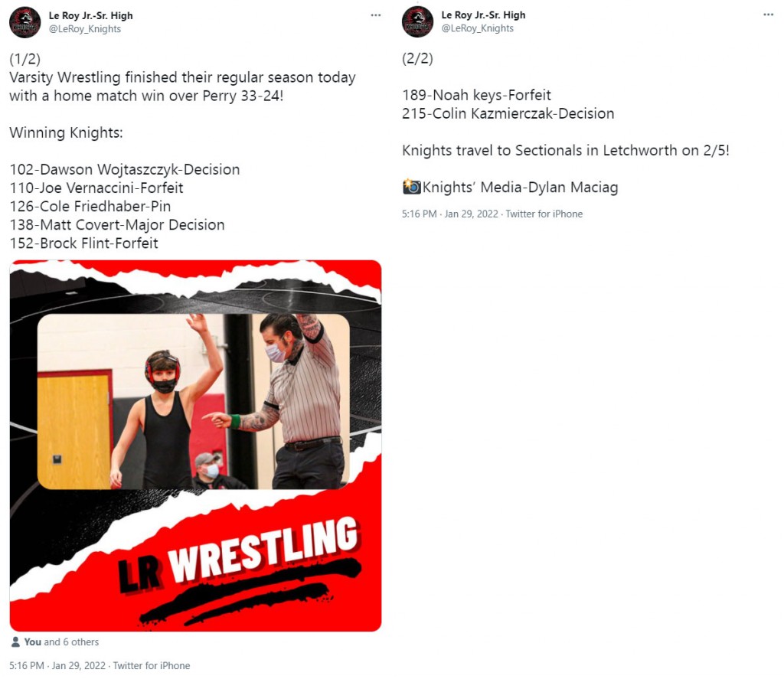Open the LR Wrestling image

click(195, 446)
